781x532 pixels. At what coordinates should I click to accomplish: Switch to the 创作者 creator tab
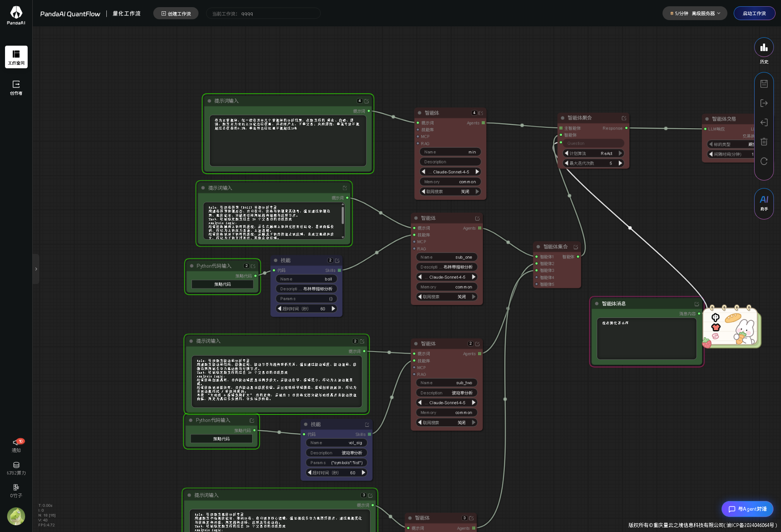point(16,88)
